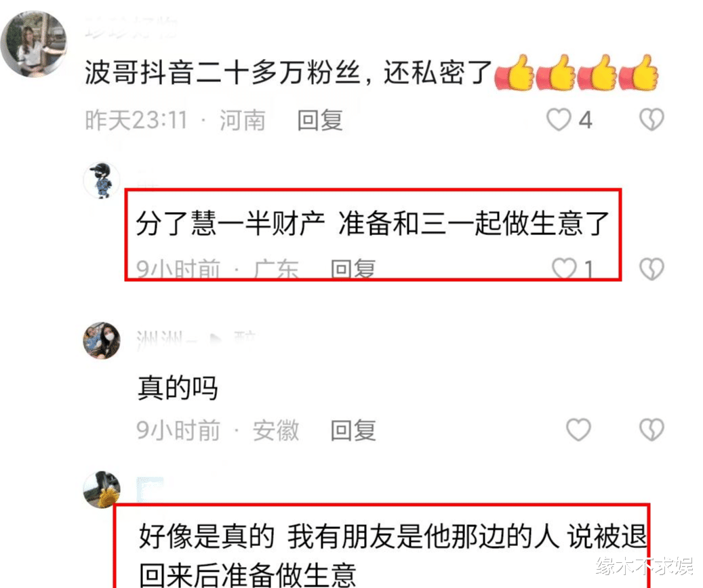Image resolution: width=703 pixels, height=588 pixels.
Task: Like the 分了慧一半财产 reply
Action: click(x=564, y=268)
